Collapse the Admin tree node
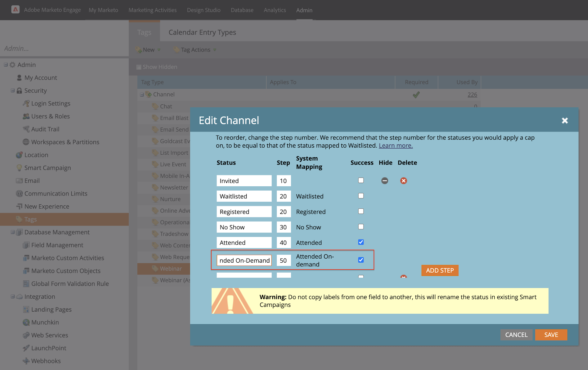Viewport: 588px width, 370px height. (x=6, y=65)
